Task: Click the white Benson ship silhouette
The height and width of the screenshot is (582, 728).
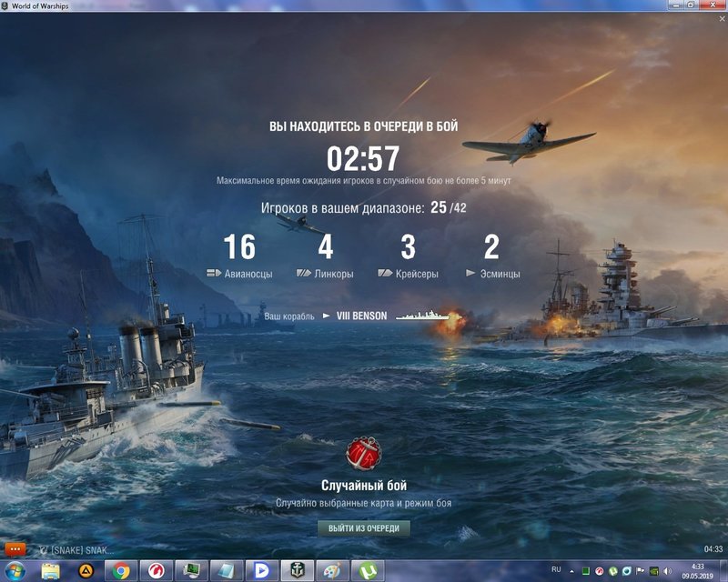Action: (422, 316)
